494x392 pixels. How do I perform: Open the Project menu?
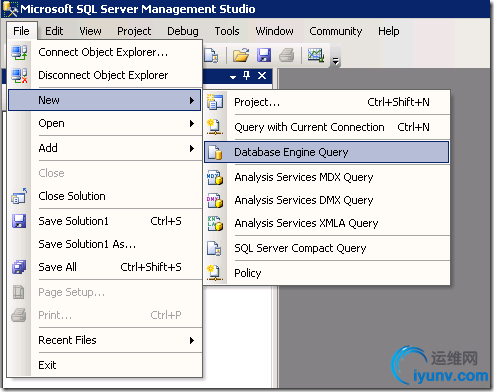[134, 31]
